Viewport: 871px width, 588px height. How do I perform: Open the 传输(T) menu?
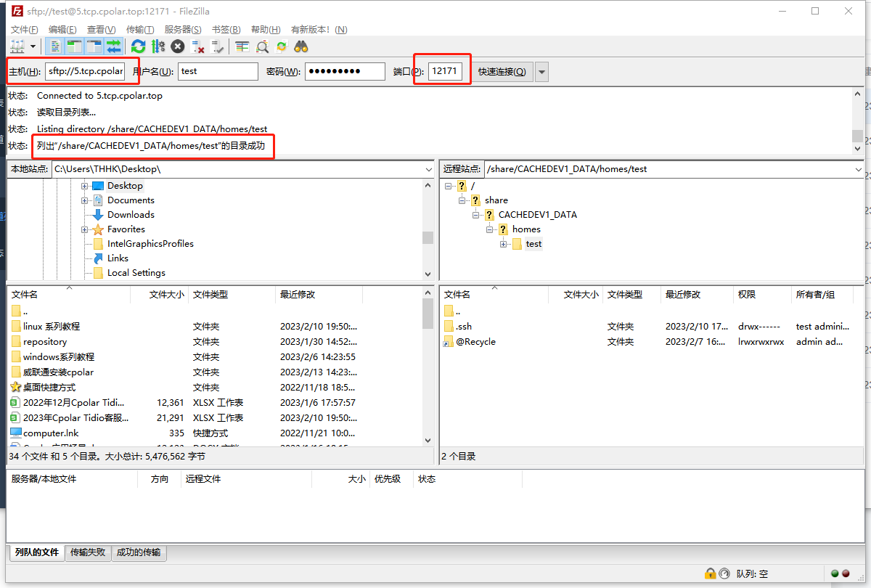[140, 29]
